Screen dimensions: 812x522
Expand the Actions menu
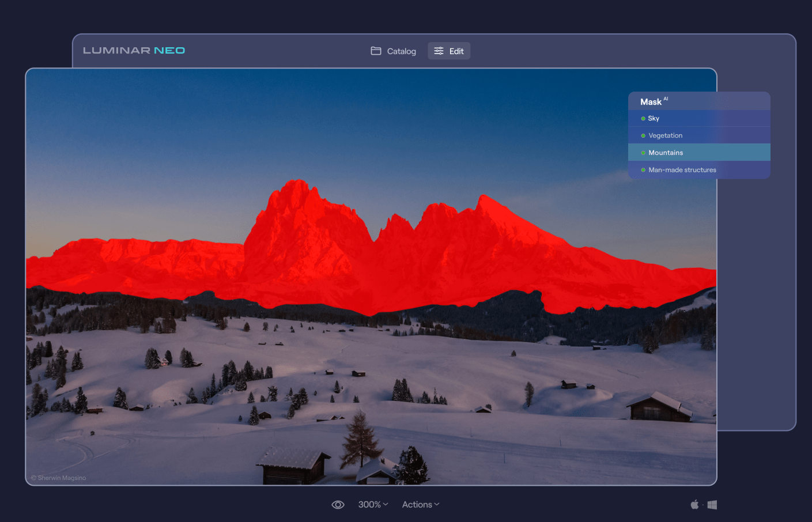pos(420,505)
